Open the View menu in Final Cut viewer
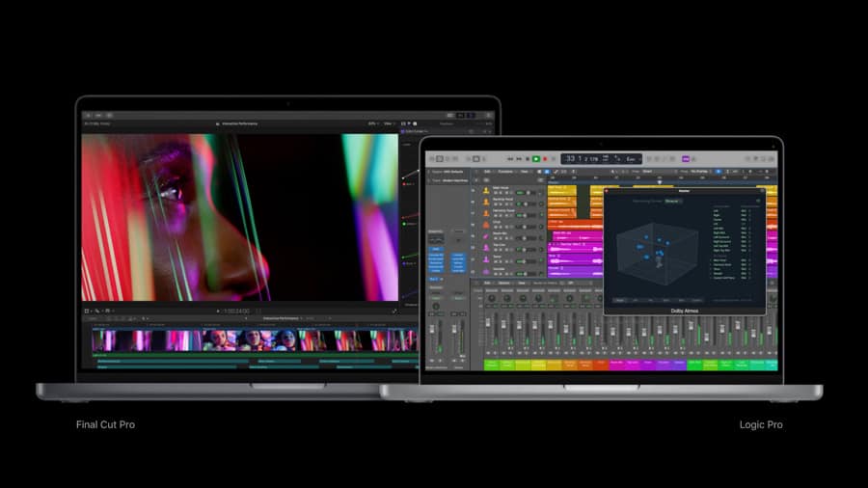Screen dimensions: 868x488 389,123
